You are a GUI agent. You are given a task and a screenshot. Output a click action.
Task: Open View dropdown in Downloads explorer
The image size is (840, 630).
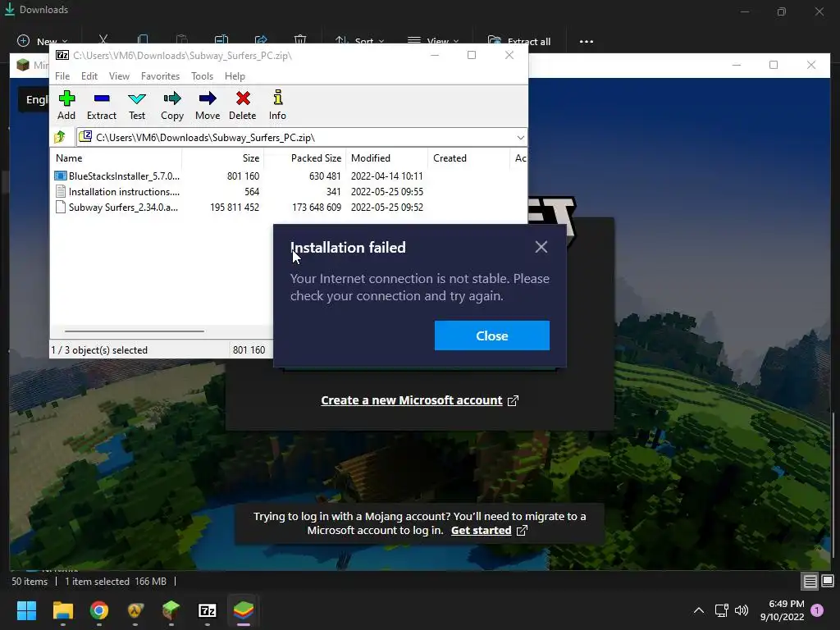[x=433, y=41]
